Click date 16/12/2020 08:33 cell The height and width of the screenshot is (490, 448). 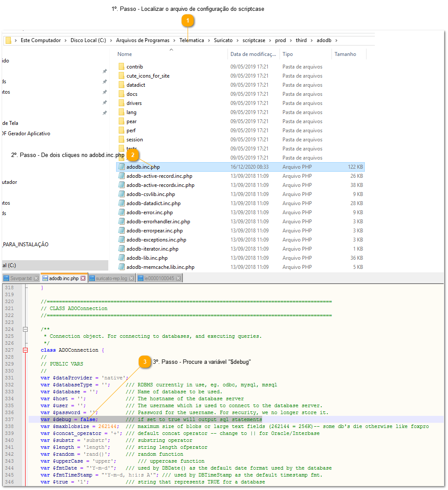(x=250, y=167)
